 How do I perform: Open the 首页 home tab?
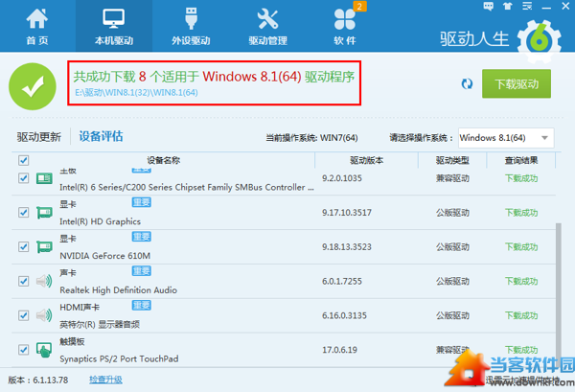(37, 27)
